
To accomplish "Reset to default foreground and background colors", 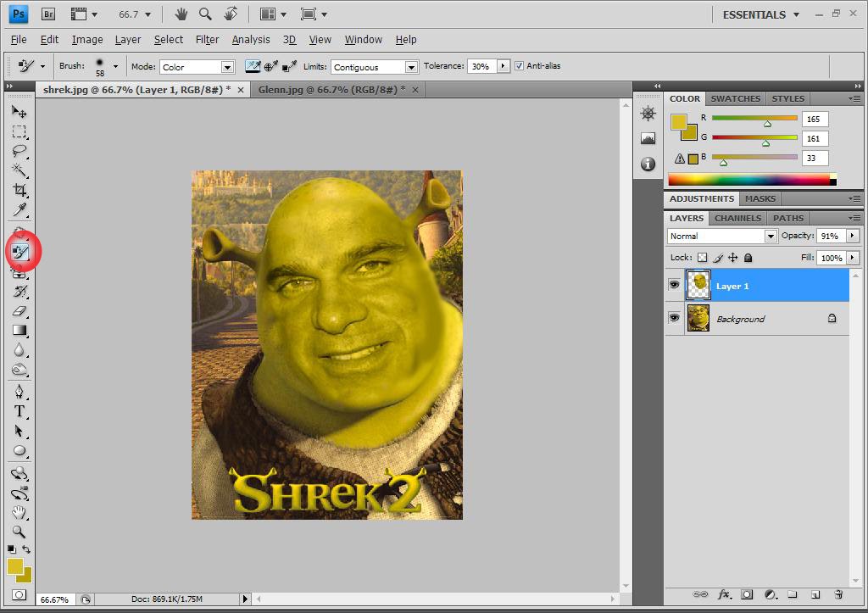I will (12, 549).
